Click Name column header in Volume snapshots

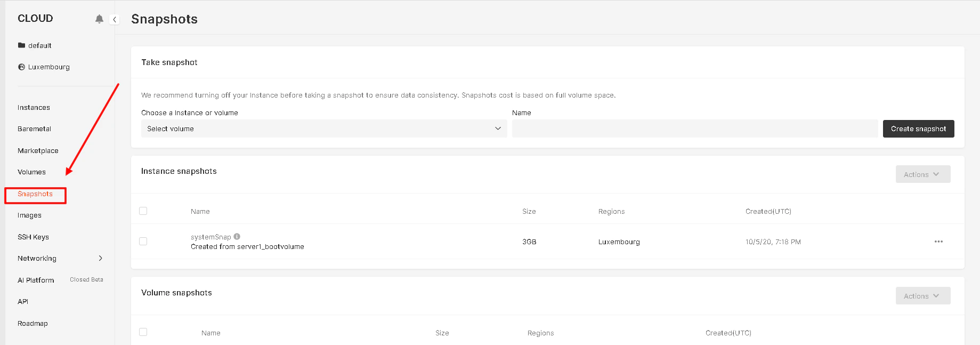click(x=211, y=333)
